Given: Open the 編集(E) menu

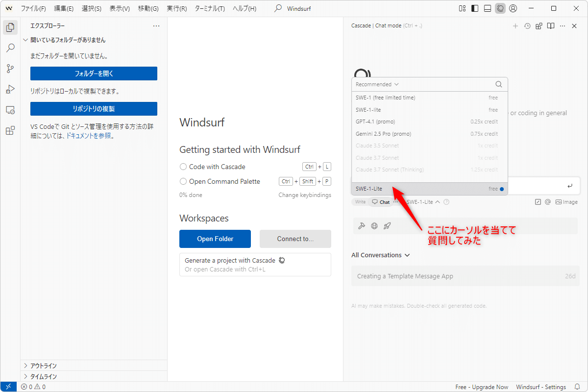Looking at the screenshot, I should pyautogui.click(x=64, y=8).
